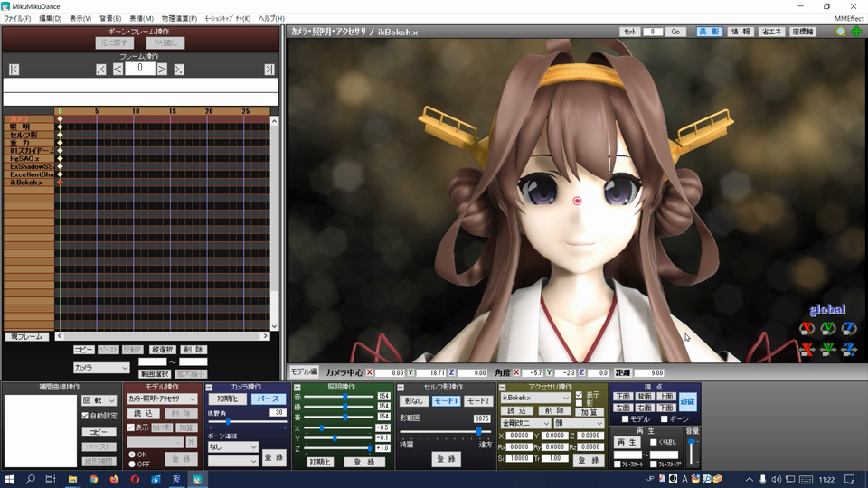Select the ikBokeh.x red keyframe diamond
Screen dimensions: 868x488
pyautogui.click(x=60, y=182)
